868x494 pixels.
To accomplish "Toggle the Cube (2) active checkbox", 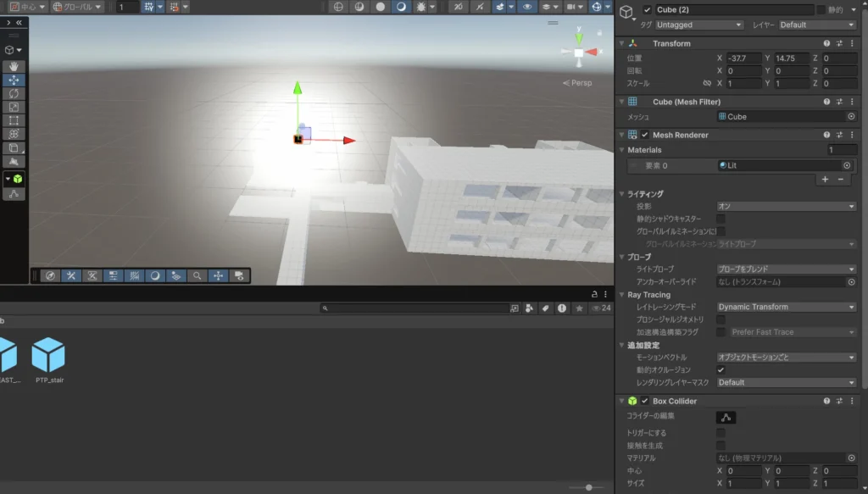I will click(648, 10).
